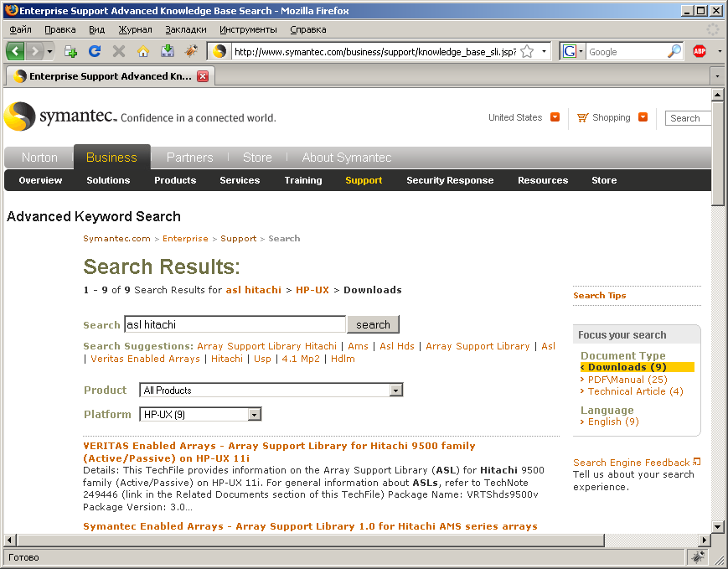The width and height of the screenshot is (728, 569).
Task: Click the Adblock Plus ABP icon
Action: (x=700, y=51)
